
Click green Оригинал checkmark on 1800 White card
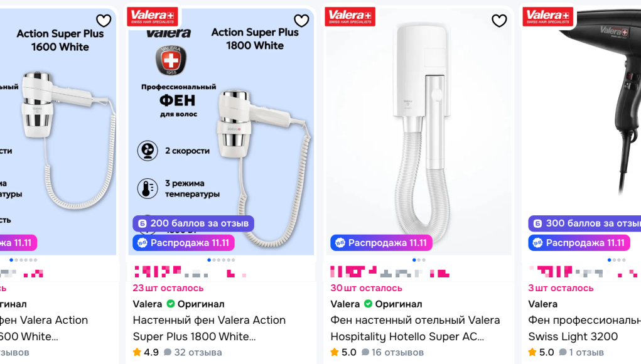[x=170, y=304]
